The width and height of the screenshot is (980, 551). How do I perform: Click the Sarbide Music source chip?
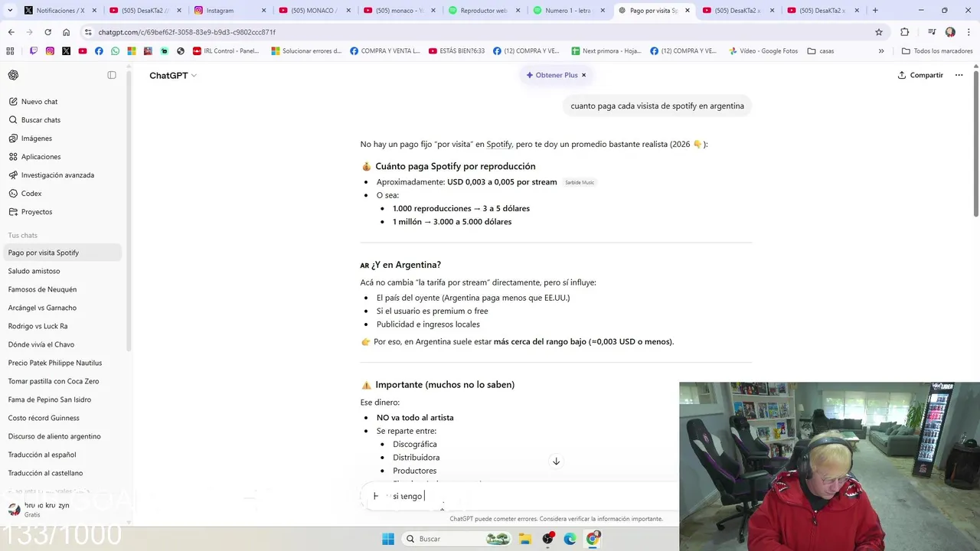(580, 182)
